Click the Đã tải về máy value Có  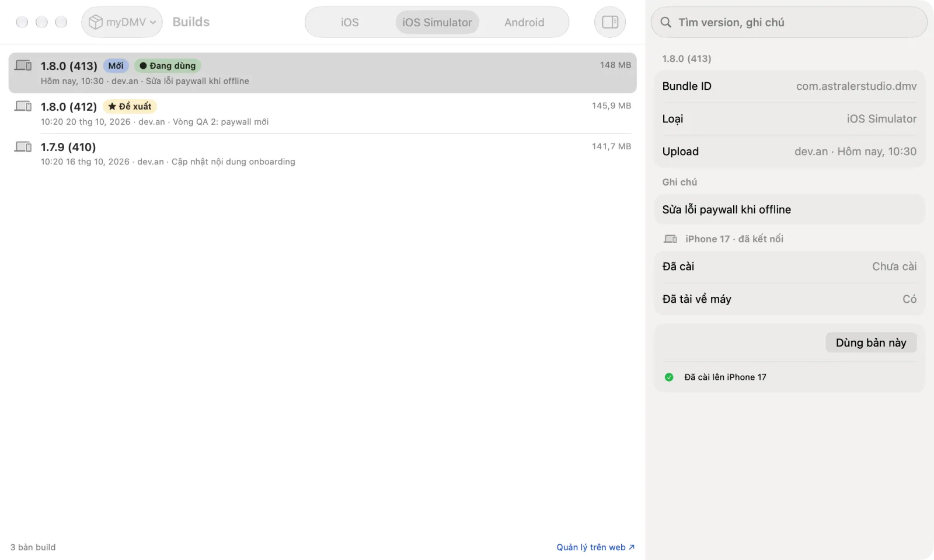(x=909, y=299)
